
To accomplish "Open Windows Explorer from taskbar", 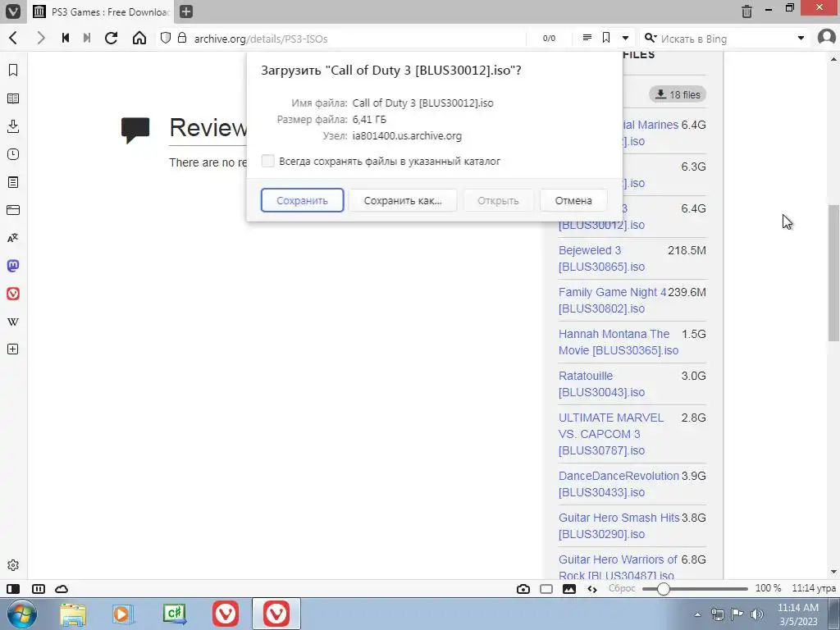I will coord(73,614).
